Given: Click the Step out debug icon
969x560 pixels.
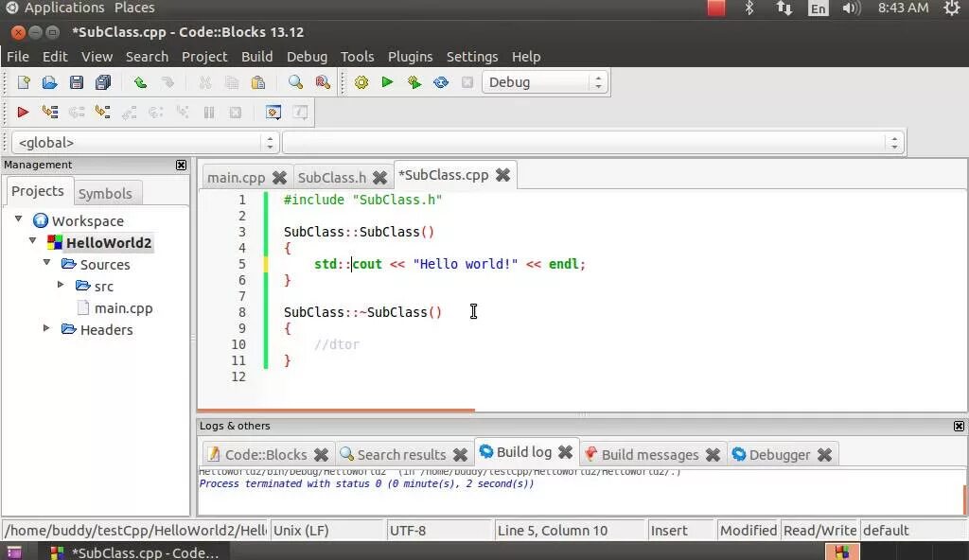Looking at the screenshot, I should pos(129,112).
